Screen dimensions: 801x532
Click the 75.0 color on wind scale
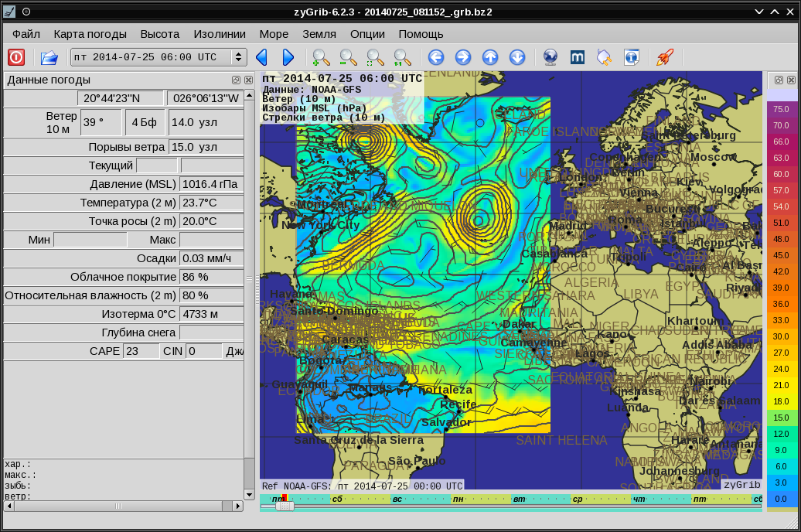[781, 109]
